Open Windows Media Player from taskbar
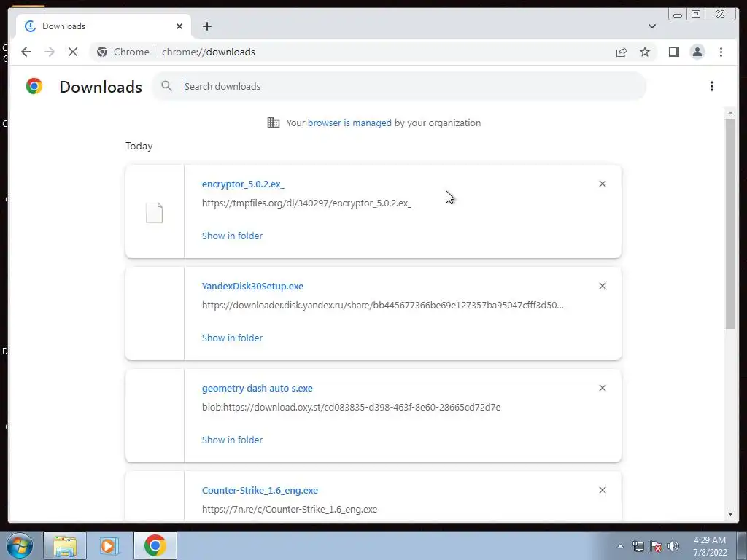The height and width of the screenshot is (560, 747). [x=109, y=545]
